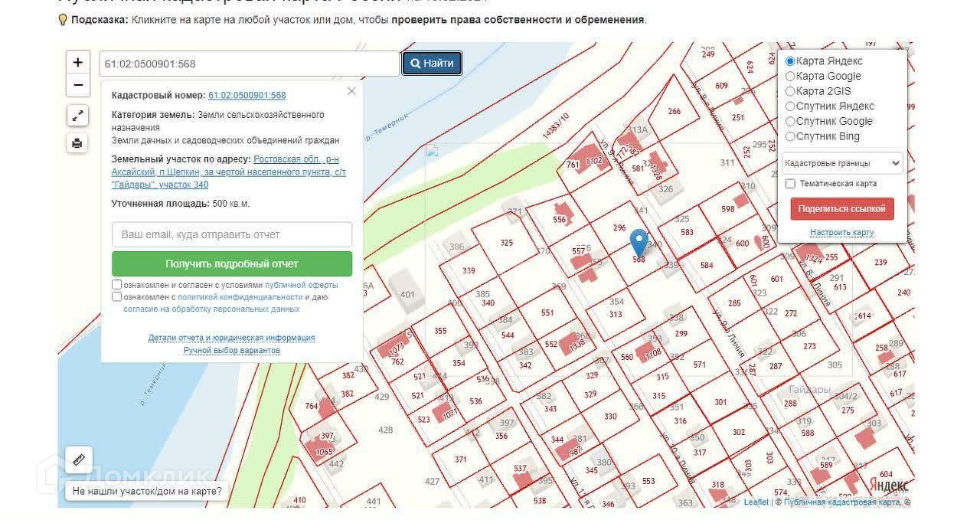Open Ручной выбор вариантов link
The image size is (980, 520).
click(232, 351)
